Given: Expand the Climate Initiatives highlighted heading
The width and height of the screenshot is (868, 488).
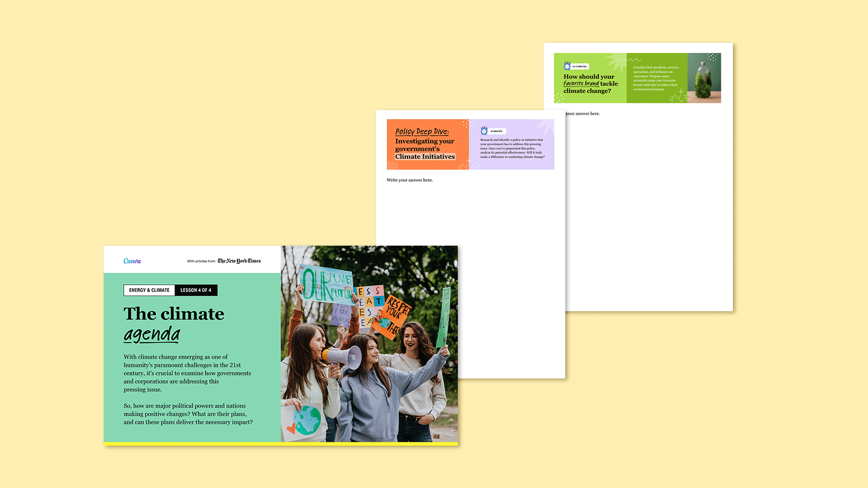Looking at the screenshot, I should click(x=424, y=156).
